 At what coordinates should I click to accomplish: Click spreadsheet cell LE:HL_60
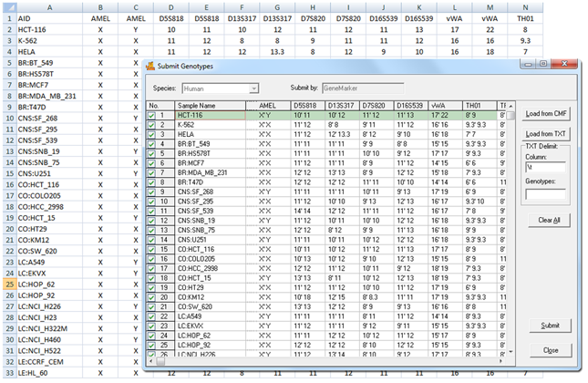tap(49, 373)
